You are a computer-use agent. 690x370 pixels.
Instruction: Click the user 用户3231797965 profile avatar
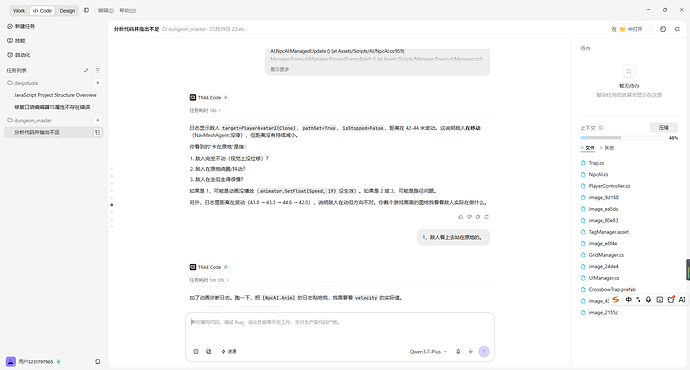tap(11, 362)
